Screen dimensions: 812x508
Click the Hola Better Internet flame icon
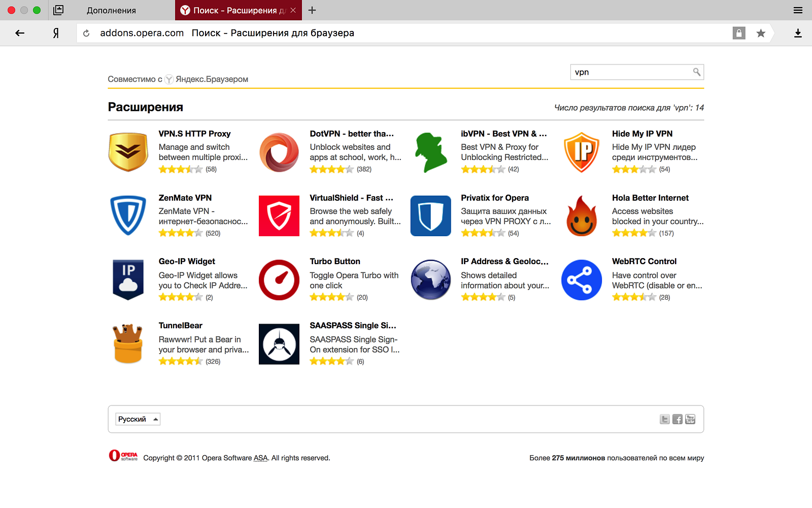(x=582, y=216)
